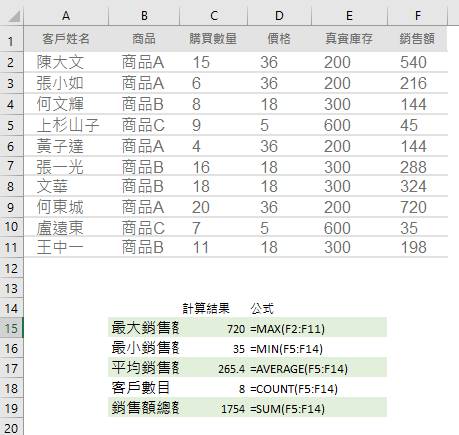This screenshot has height=435, width=459.
Task: Click the sales value 720 in row 9
Action: click(417, 207)
